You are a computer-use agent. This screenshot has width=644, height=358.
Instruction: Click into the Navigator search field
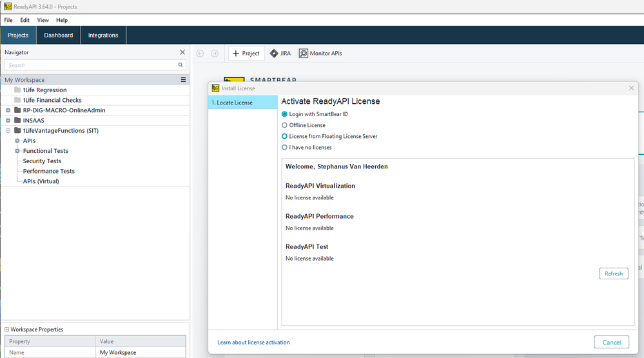[90, 65]
